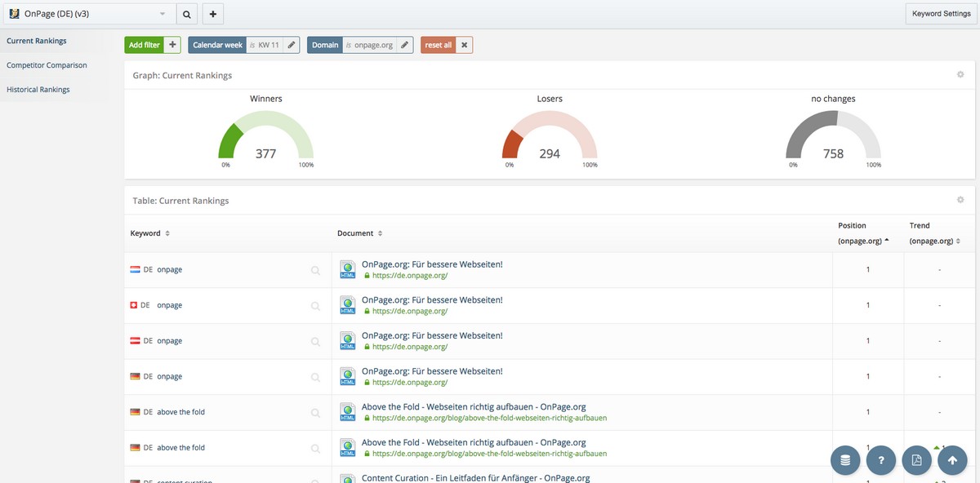Open the OnPage (DE) (v3) project dropdown
Image resolution: width=980 pixels, height=483 pixels.
click(88, 14)
